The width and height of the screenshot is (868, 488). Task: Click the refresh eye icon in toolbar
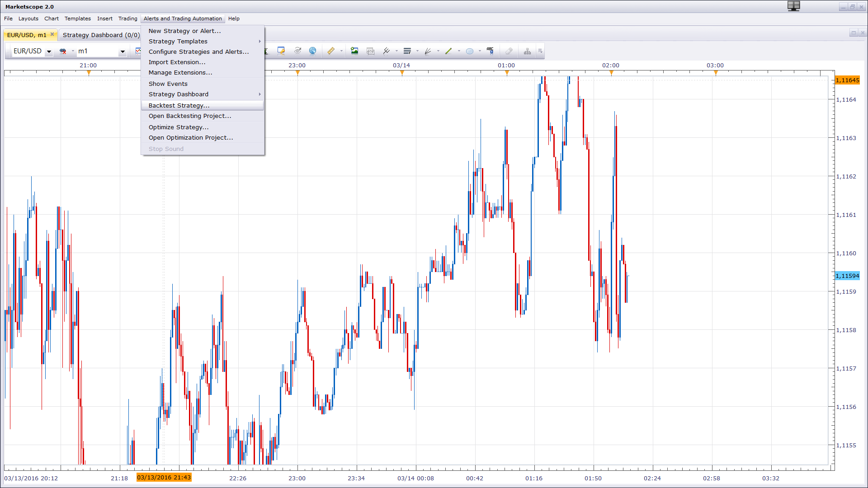pyautogui.click(x=297, y=51)
